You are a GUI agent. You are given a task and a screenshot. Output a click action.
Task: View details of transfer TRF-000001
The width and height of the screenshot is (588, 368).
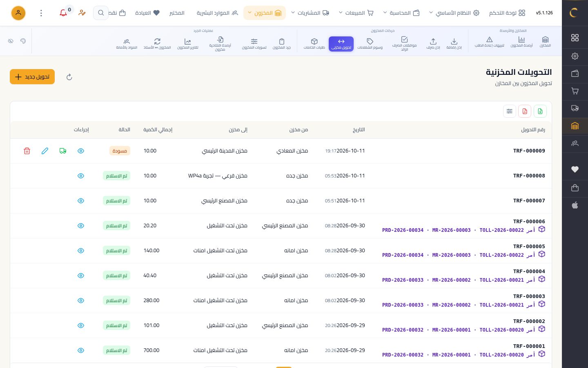point(81,350)
